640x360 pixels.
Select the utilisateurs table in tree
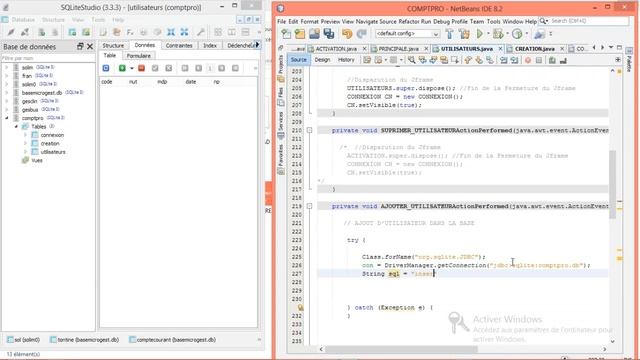point(53,152)
